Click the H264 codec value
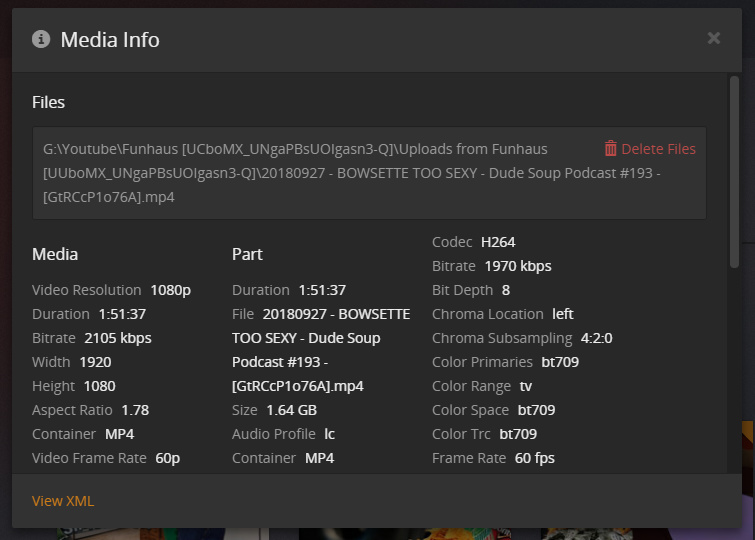The height and width of the screenshot is (540, 755). click(498, 242)
